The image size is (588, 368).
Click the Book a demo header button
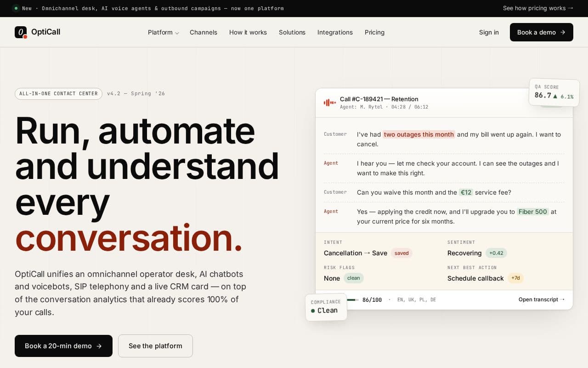click(542, 32)
